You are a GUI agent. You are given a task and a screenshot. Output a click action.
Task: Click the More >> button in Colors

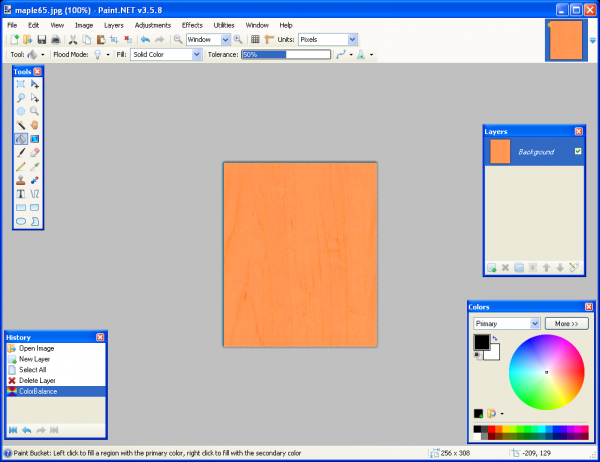[566, 324]
